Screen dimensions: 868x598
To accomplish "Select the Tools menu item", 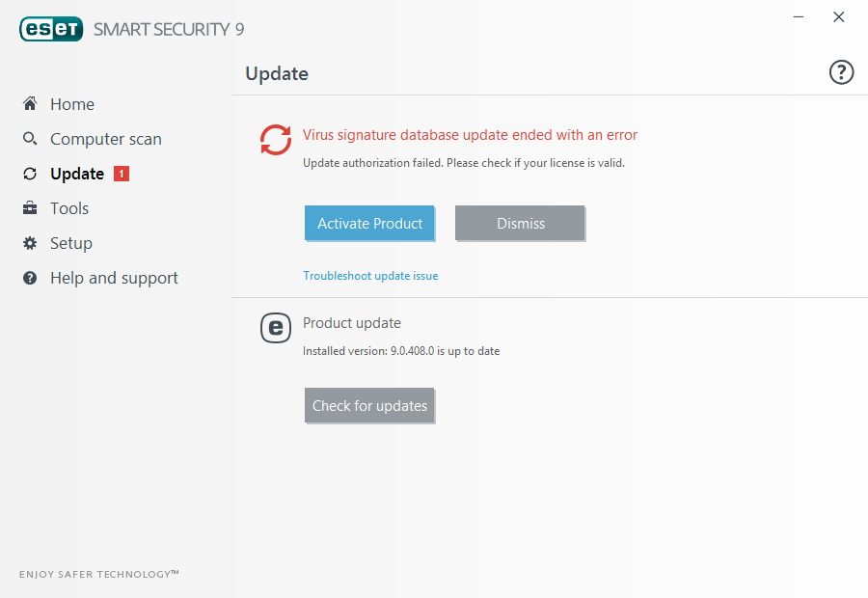I will pos(69,208).
